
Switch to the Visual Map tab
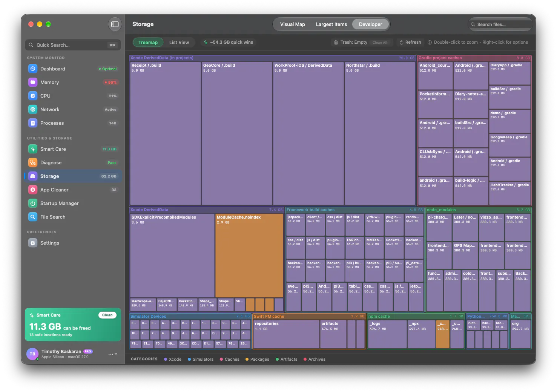click(293, 24)
